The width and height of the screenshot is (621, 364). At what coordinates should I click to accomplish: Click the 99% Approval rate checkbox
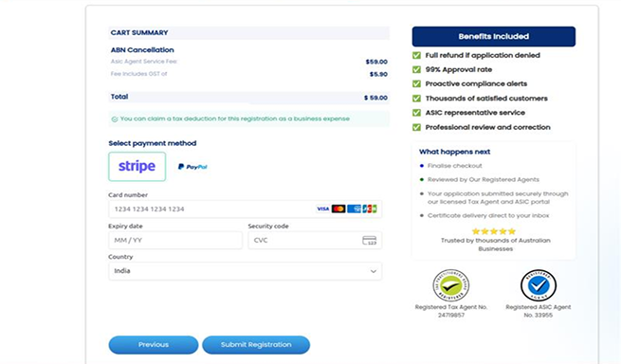tap(416, 70)
